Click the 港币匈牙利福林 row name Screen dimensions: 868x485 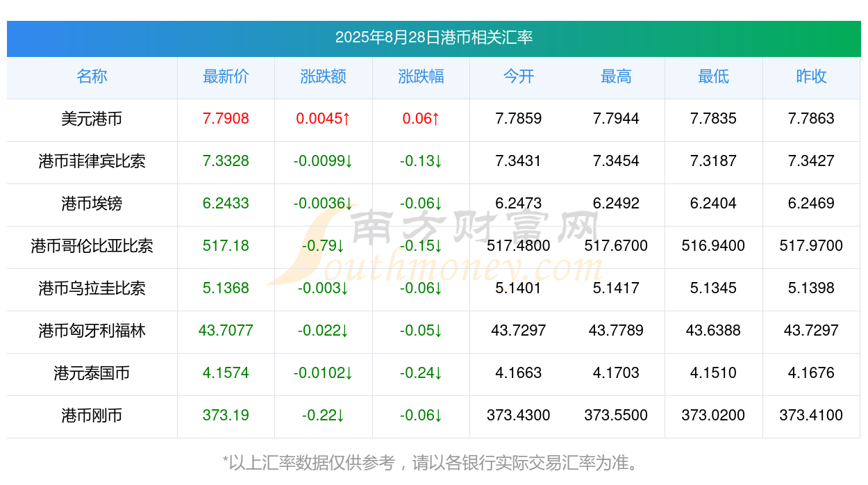pyautogui.click(x=92, y=331)
